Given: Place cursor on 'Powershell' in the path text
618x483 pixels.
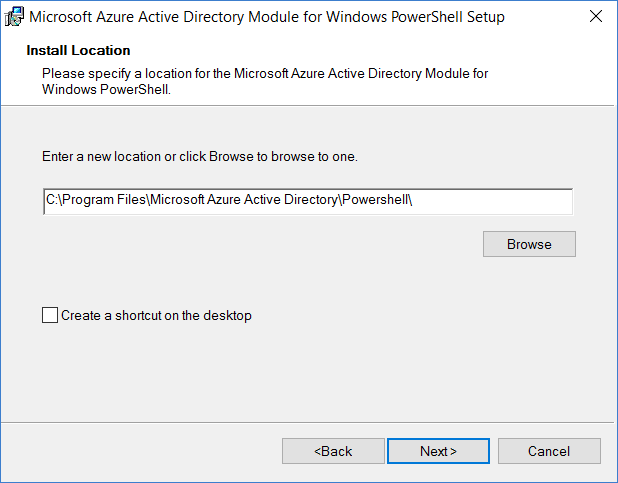Looking at the screenshot, I should pos(374,200).
